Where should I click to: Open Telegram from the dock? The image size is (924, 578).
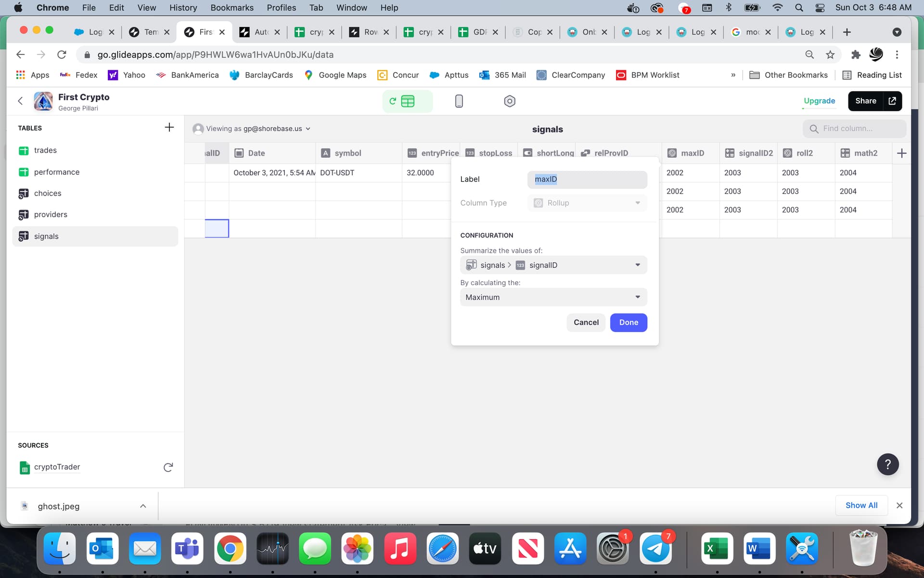pyautogui.click(x=655, y=549)
